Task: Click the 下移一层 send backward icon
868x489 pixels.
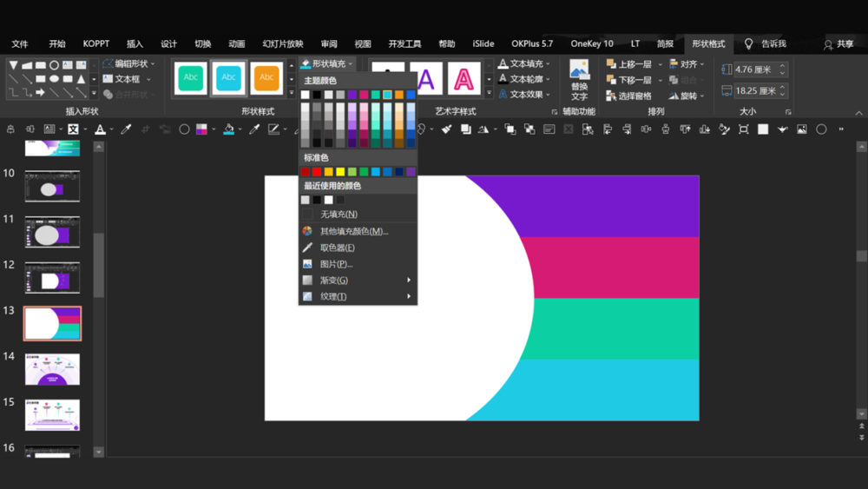Action: tap(612, 80)
